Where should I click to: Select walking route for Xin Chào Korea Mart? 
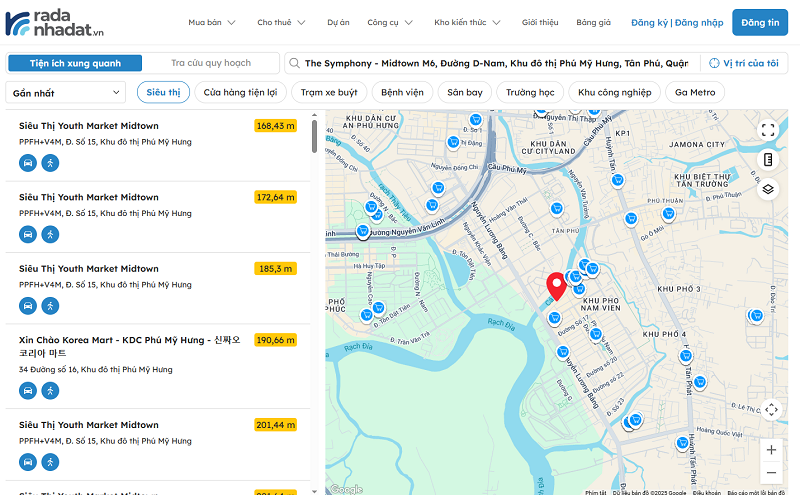[x=50, y=390]
